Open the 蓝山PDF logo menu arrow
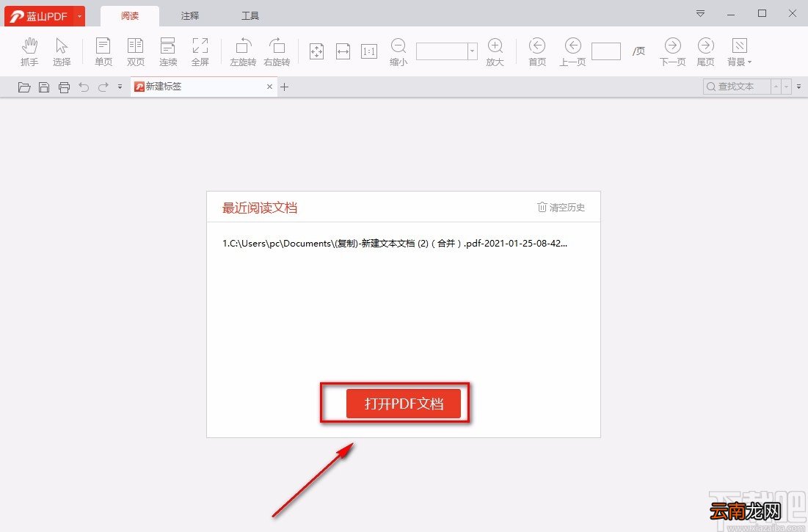 coord(79,16)
